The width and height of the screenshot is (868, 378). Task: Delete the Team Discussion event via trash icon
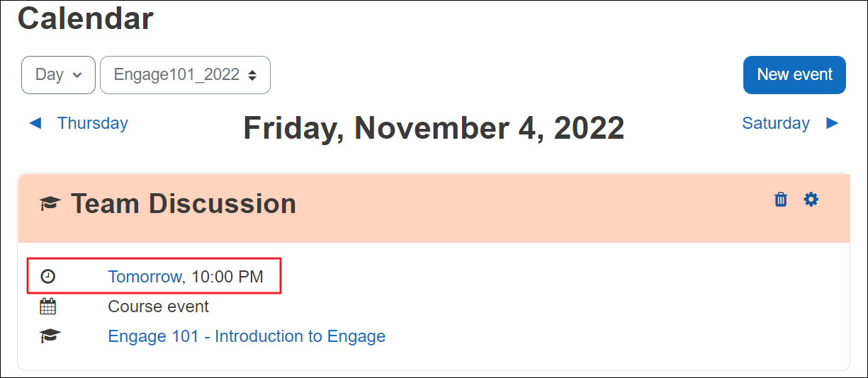781,200
